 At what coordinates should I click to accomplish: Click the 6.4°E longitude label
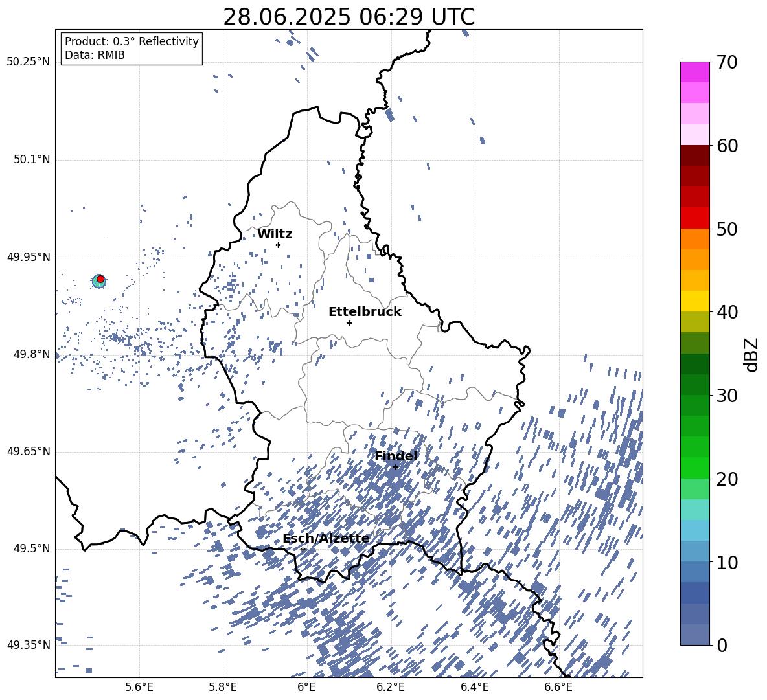pyautogui.click(x=474, y=687)
